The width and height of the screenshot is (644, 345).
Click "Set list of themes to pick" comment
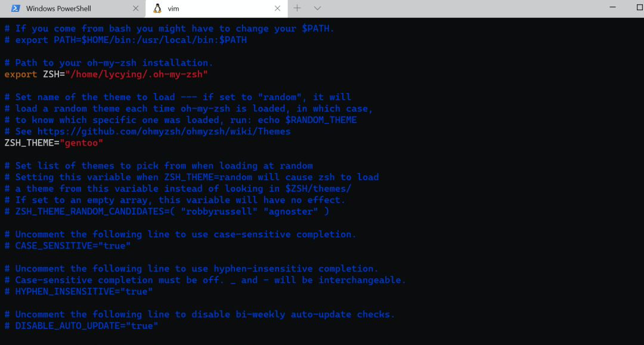159,166
